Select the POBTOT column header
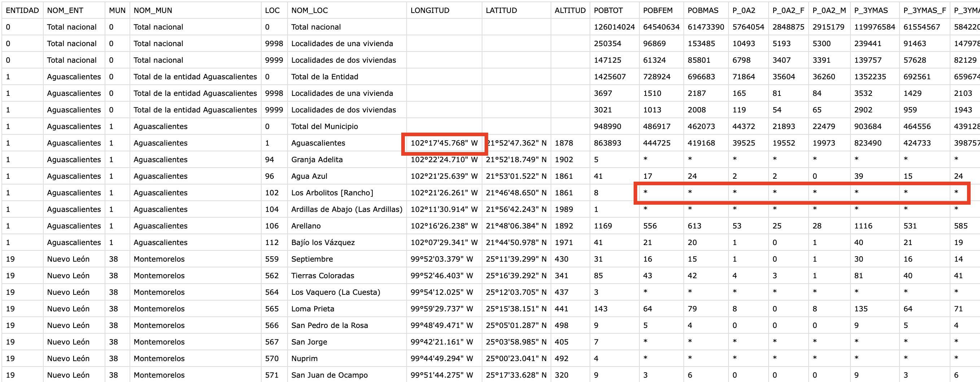Viewport: 980px width, 382px height. point(608,10)
